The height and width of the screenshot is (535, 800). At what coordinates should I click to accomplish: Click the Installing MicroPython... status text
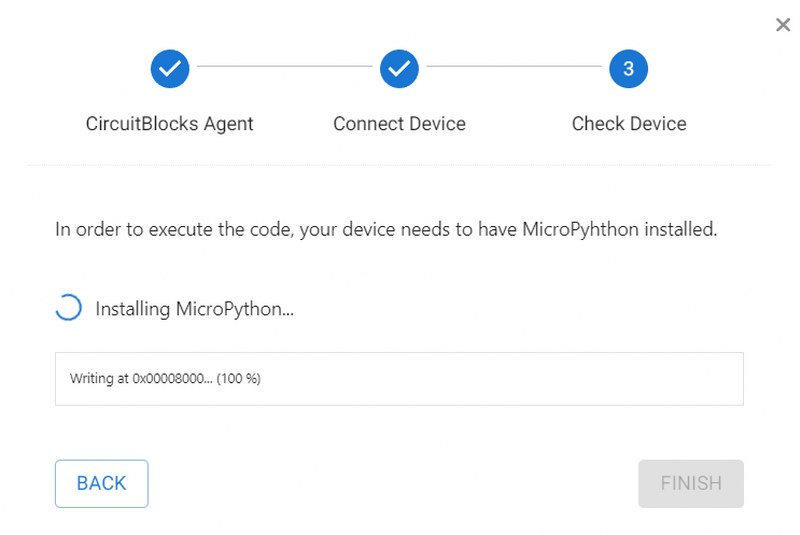(194, 309)
